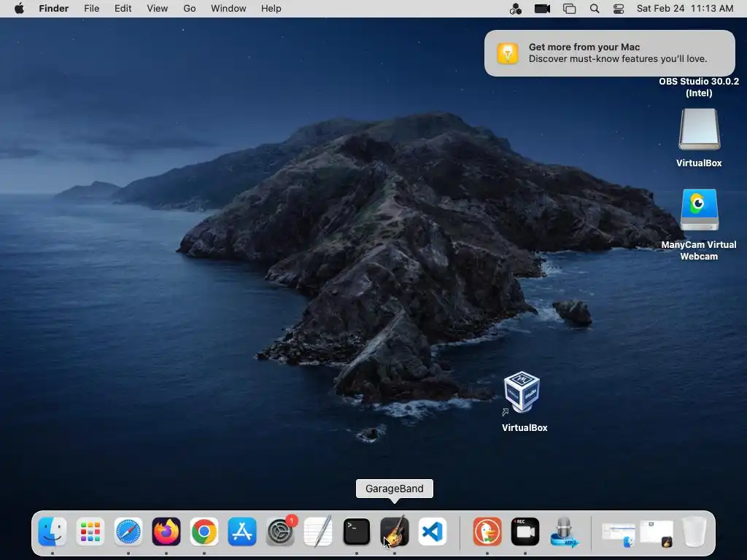Launch Safari from the Dock

[128, 532]
